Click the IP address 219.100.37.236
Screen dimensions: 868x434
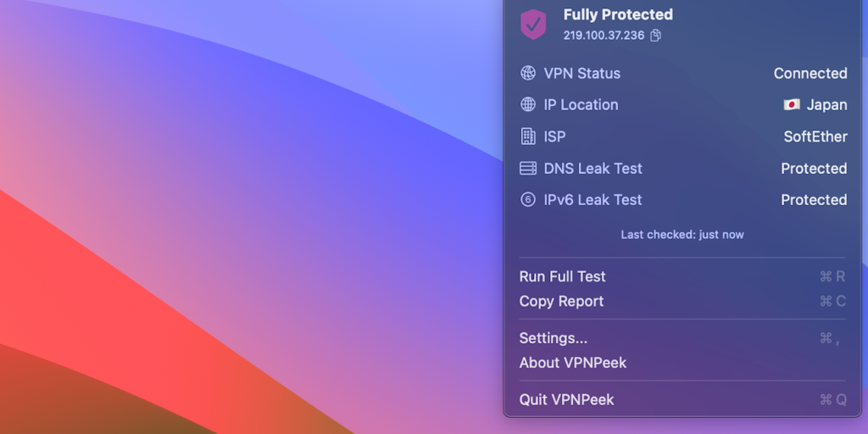[604, 36]
